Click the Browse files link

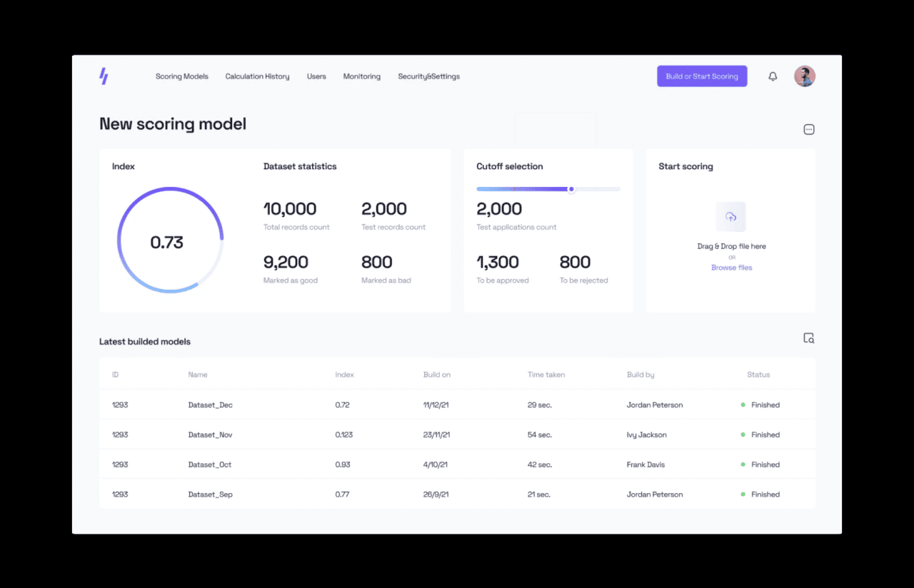click(732, 268)
